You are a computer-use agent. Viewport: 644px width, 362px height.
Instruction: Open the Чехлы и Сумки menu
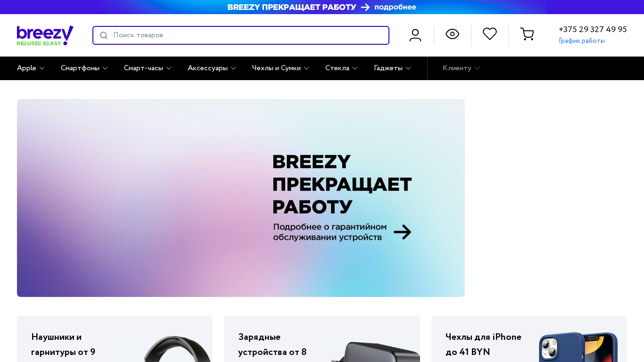click(281, 68)
